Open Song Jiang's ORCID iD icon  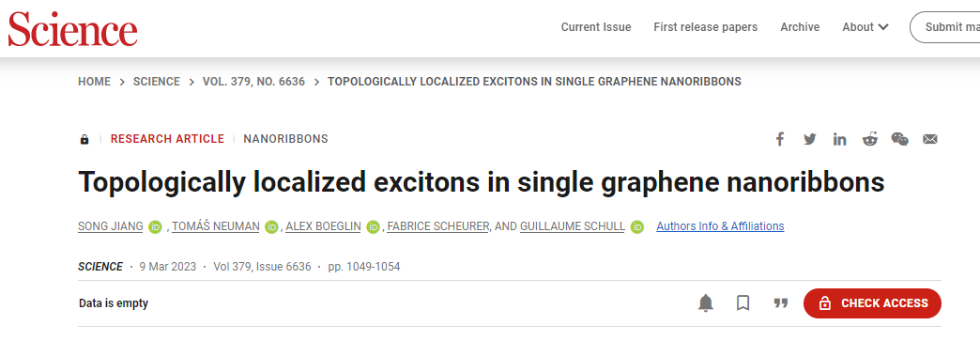point(156,226)
